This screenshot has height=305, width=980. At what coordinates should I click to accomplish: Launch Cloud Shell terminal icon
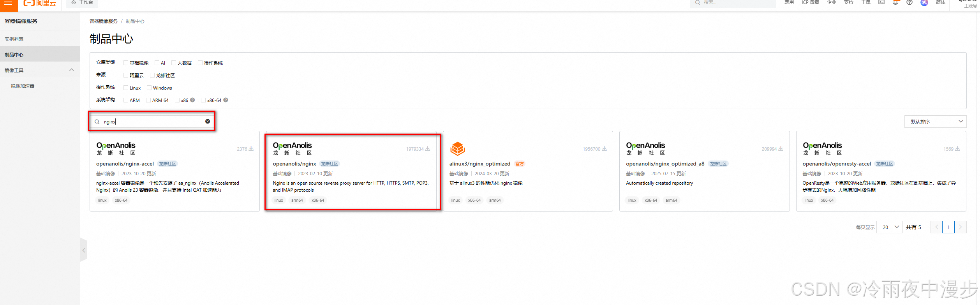pos(881,2)
